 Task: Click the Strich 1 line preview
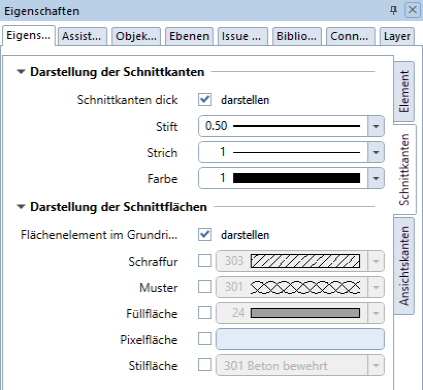pyautogui.click(x=296, y=152)
